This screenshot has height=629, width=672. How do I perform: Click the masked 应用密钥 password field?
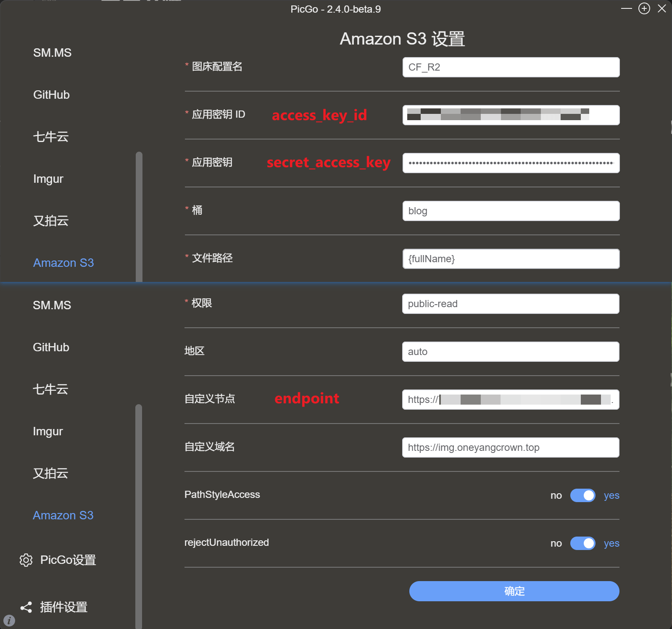pos(511,163)
